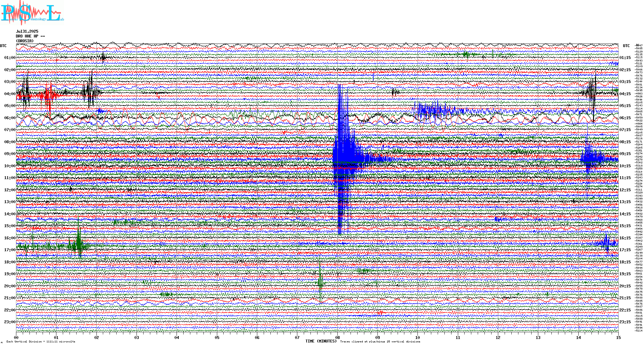
Task: Click minute axis tick label "12"
Action: click(498, 337)
